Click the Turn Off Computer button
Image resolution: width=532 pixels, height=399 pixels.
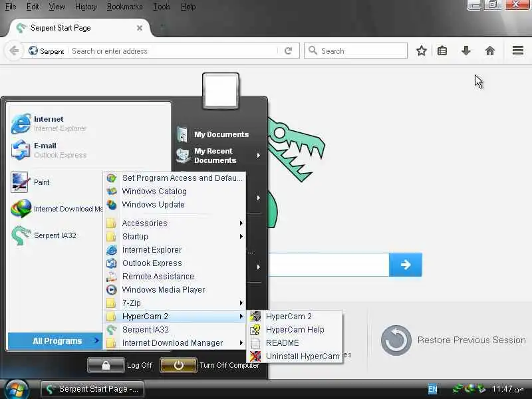[178, 365]
